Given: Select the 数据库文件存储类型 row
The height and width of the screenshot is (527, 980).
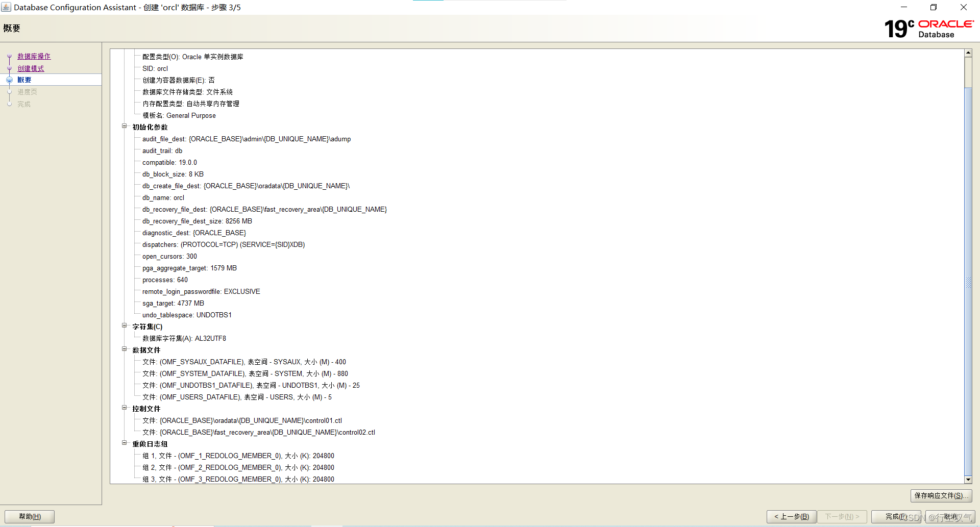Looking at the screenshot, I should (x=188, y=92).
